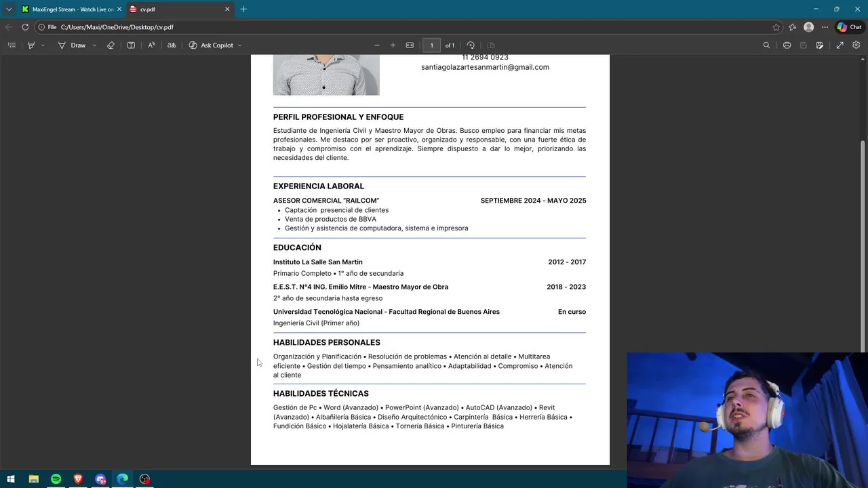
Task: View site information for the file
Action: 47,27
